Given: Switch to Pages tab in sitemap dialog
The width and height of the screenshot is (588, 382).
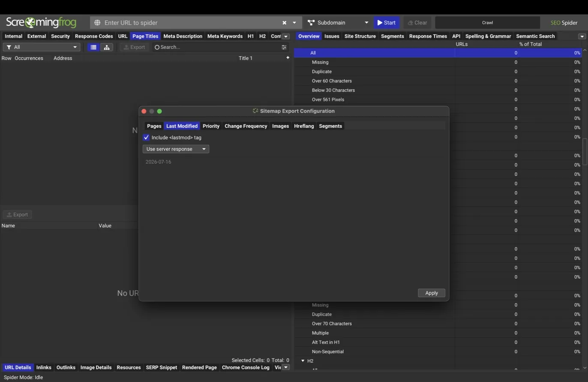Looking at the screenshot, I should tap(154, 126).
